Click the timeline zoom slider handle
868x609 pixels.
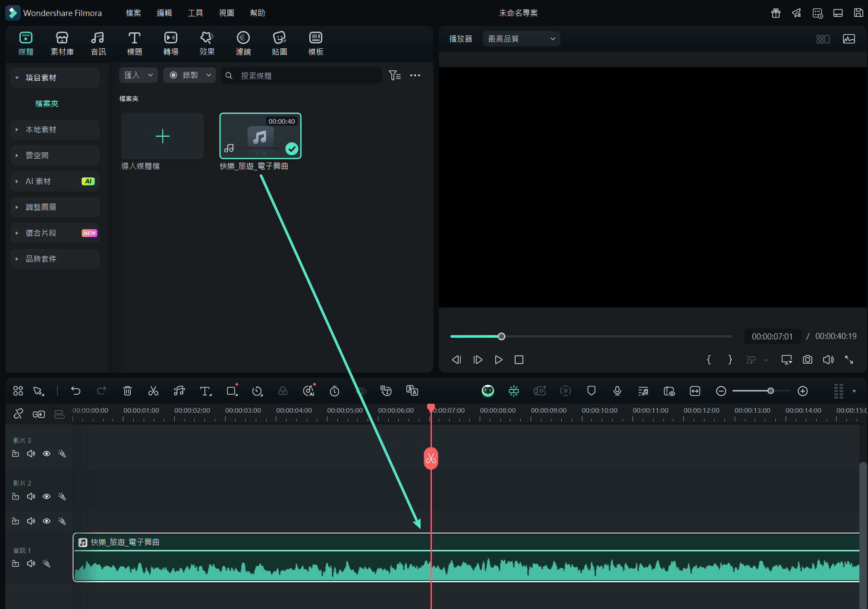[771, 391]
